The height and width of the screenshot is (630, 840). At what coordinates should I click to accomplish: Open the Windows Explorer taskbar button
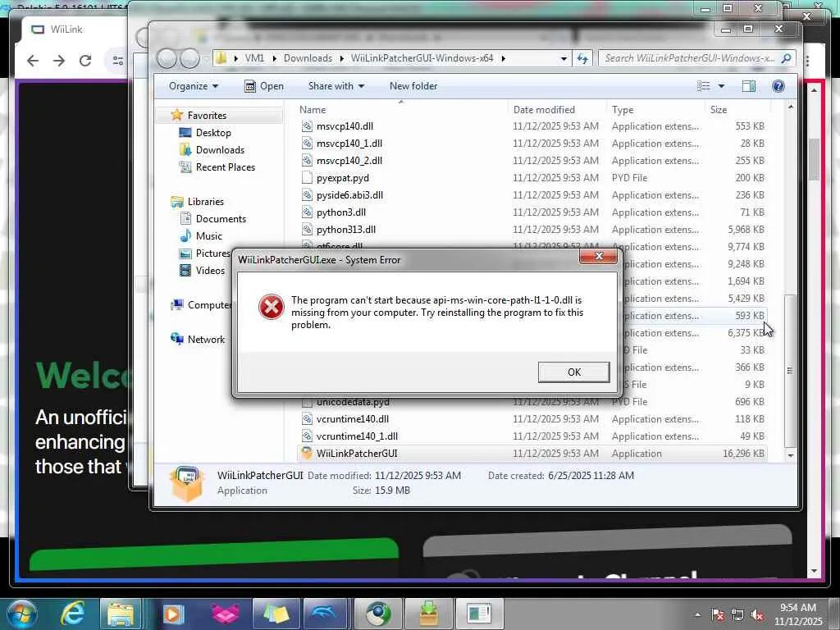[121, 614]
